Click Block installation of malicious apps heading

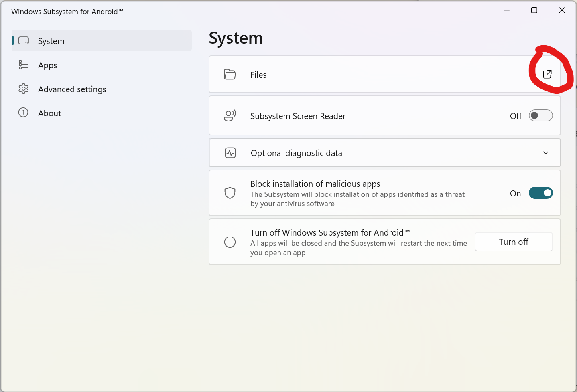315,184
